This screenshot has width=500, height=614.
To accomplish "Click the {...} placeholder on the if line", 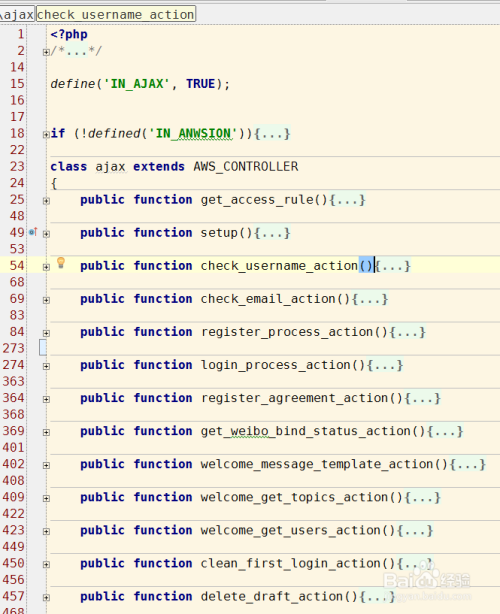I will (x=272, y=134).
